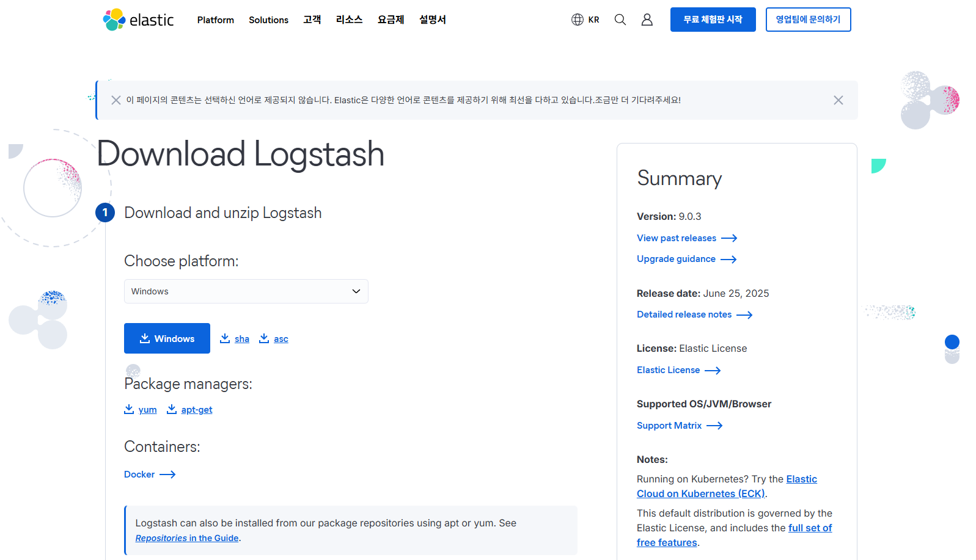Click the Download Logstash heading
Viewport: 976px width, 560px height.
pyautogui.click(x=241, y=153)
